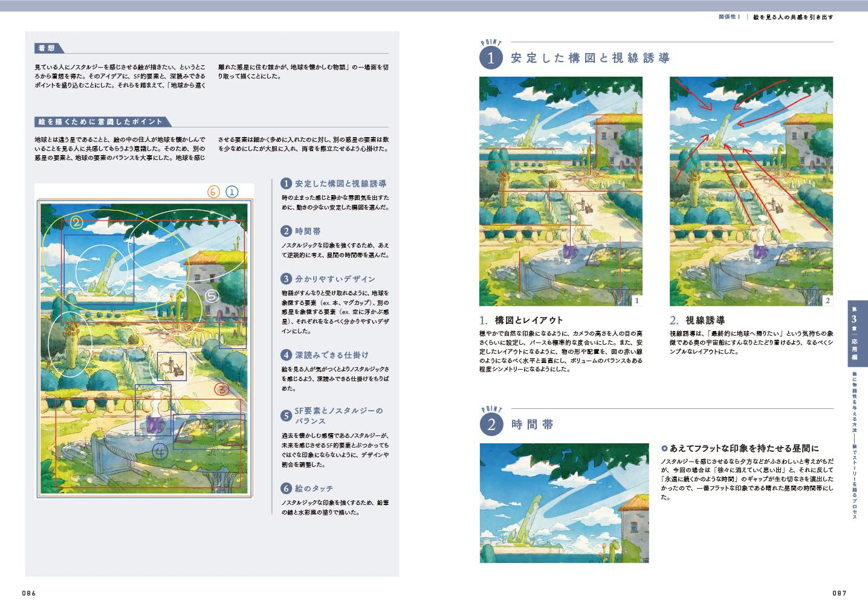This screenshot has width=868, height=604.
Task: Open the eye-guidance image with red arrows
Action: pyautogui.click(x=751, y=191)
